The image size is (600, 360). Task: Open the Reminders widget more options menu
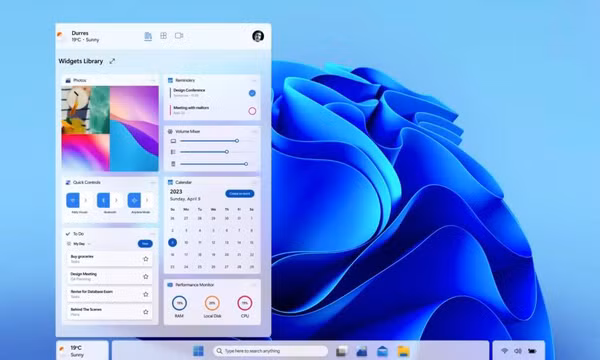[254, 80]
